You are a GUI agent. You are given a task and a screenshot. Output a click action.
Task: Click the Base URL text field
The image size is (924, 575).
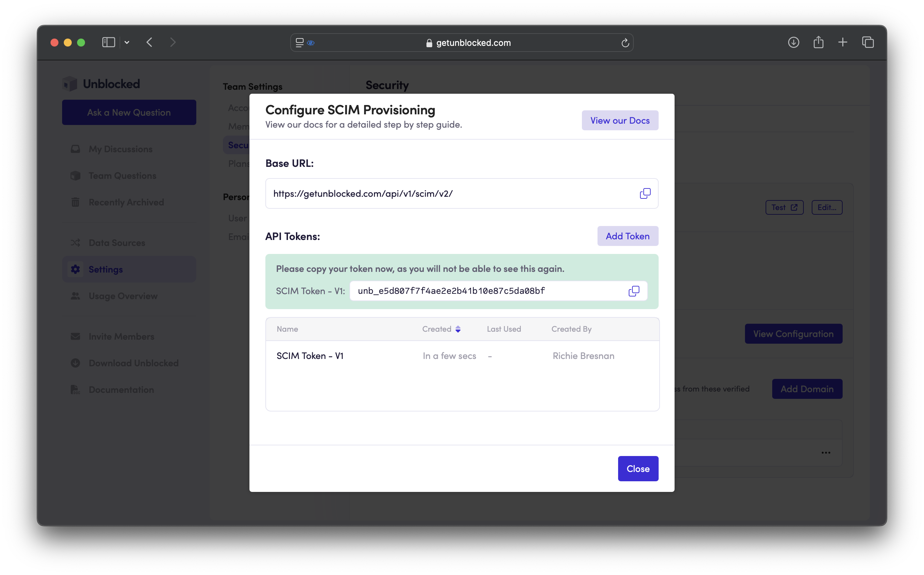click(x=462, y=193)
